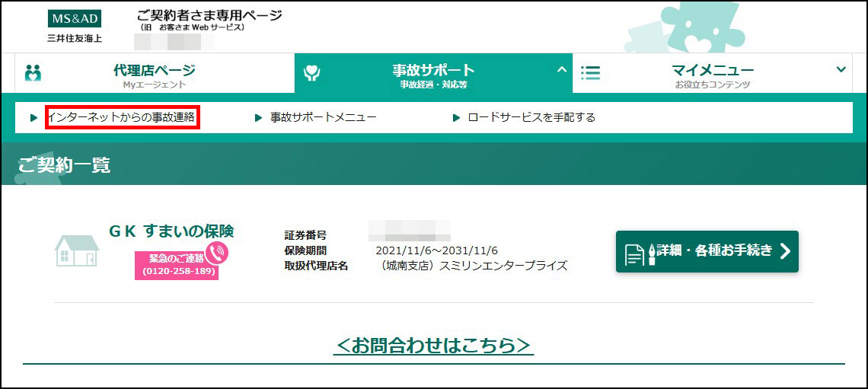Click the My Menu list icon
The height and width of the screenshot is (389, 868).
click(x=590, y=73)
